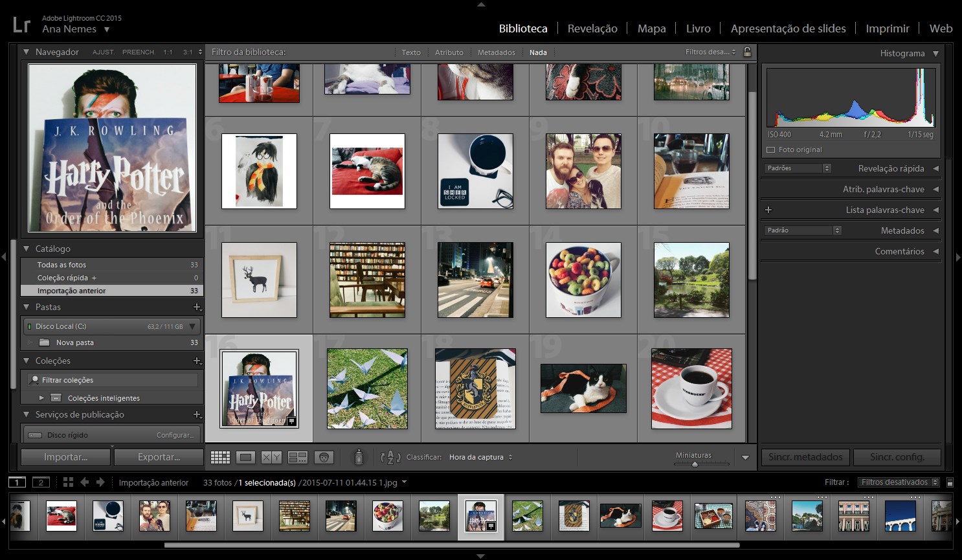Click the Importar... button
962x560 pixels.
click(66, 457)
